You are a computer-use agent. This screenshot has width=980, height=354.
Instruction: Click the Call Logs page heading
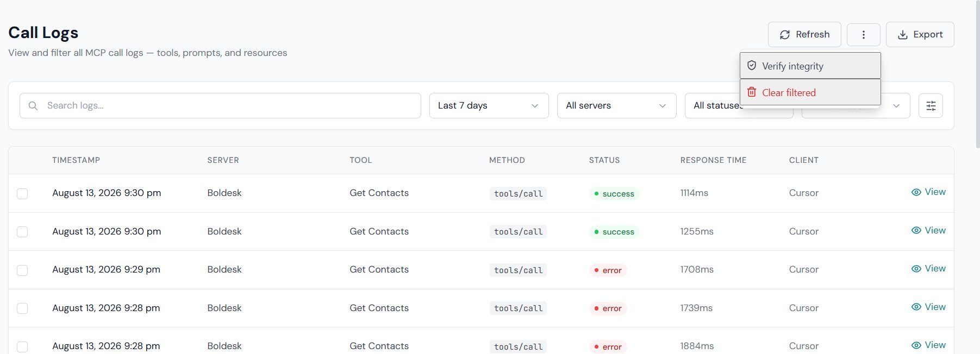tap(43, 33)
